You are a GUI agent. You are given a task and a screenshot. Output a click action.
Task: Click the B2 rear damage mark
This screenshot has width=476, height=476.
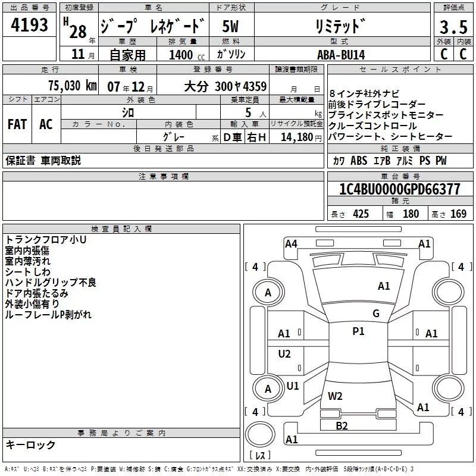[x=342, y=426]
